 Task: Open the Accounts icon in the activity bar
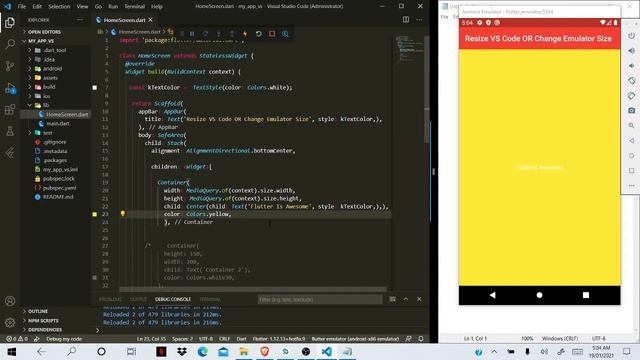10,301
